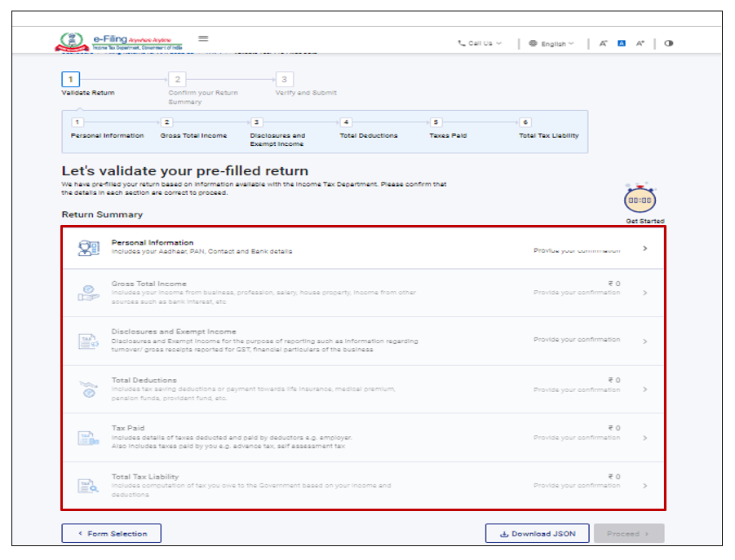
Task: Toggle high contrast mode
Action: (669, 43)
